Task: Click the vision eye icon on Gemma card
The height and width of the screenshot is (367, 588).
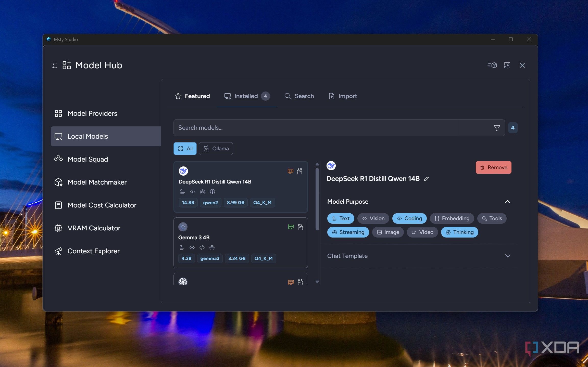Action: pyautogui.click(x=192, y=247)
